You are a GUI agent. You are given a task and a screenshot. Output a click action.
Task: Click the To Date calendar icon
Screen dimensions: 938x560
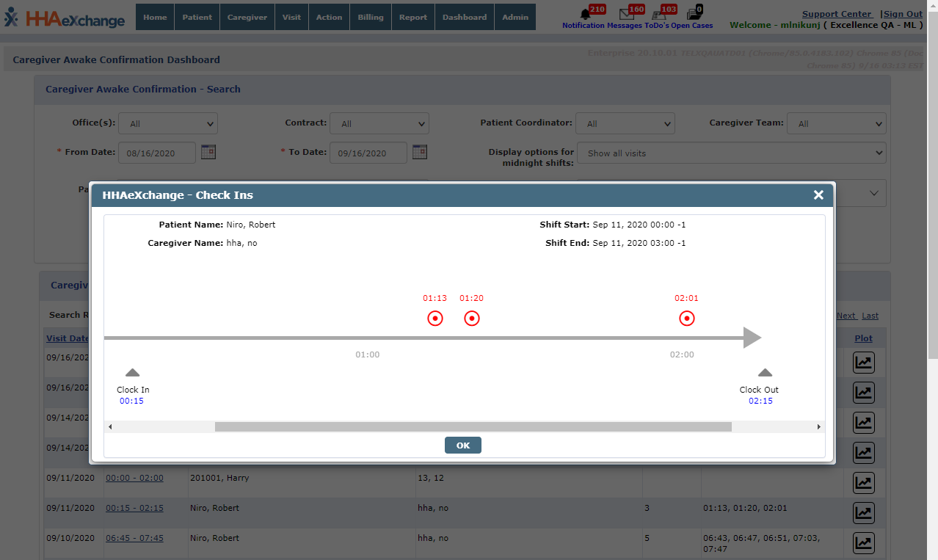[x=420, y=152]
